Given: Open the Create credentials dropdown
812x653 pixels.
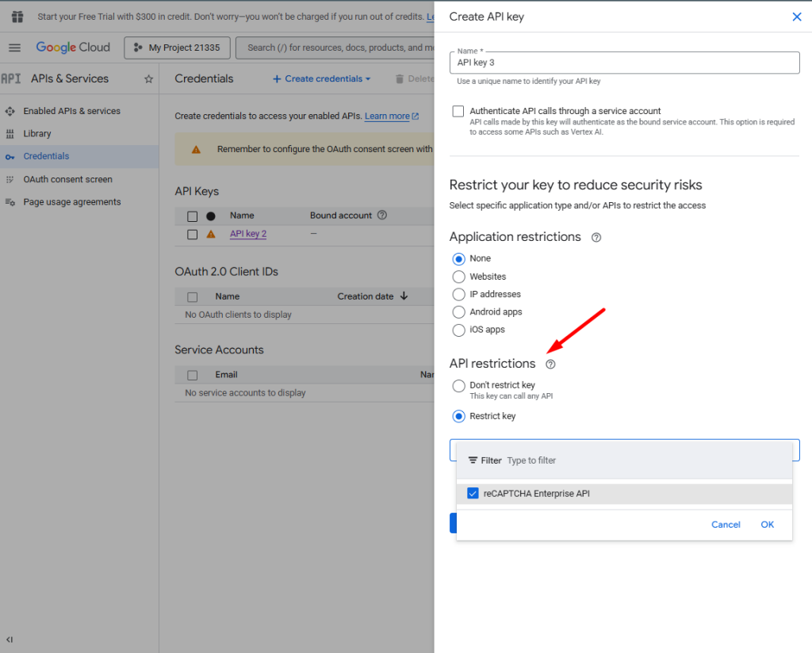Looking at the screenshot, I should point(322,78).
